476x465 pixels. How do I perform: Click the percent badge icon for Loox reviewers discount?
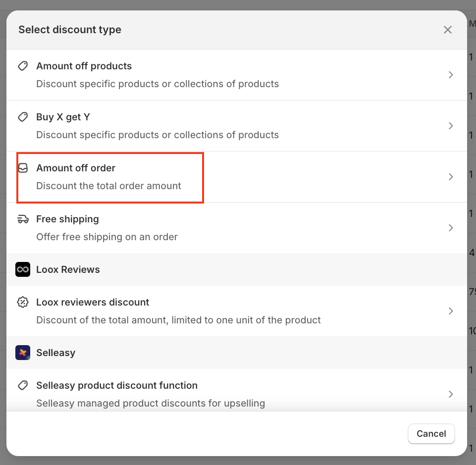tap(23, 302)
